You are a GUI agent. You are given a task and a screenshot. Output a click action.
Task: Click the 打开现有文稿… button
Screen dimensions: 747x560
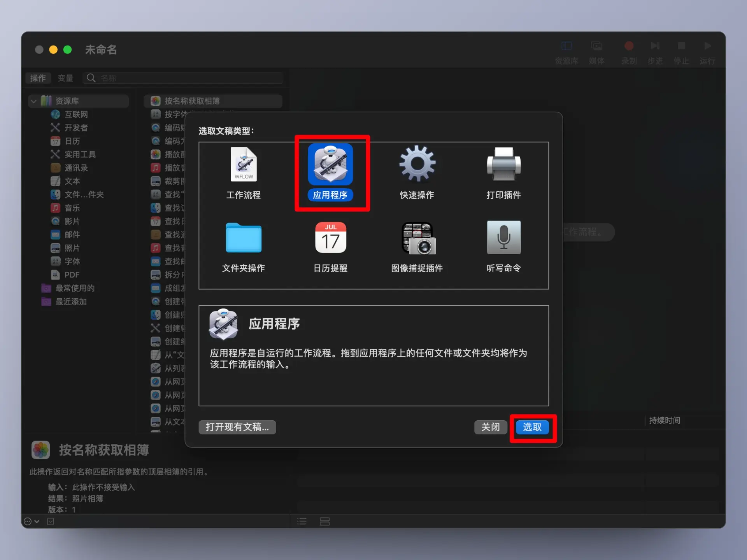[237, 427]
